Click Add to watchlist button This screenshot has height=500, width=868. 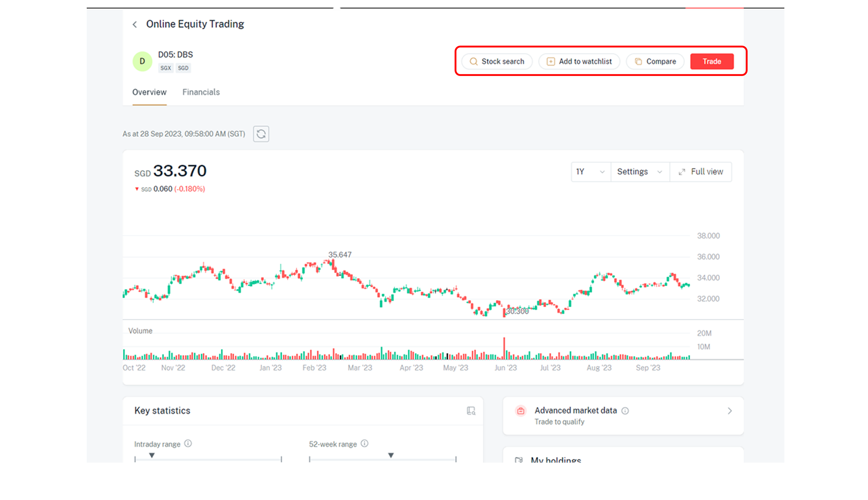579,61
